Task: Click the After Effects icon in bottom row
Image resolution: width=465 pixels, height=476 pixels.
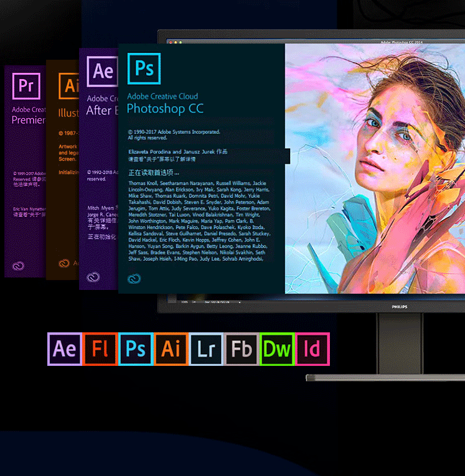Action: (x=65, y=349)
